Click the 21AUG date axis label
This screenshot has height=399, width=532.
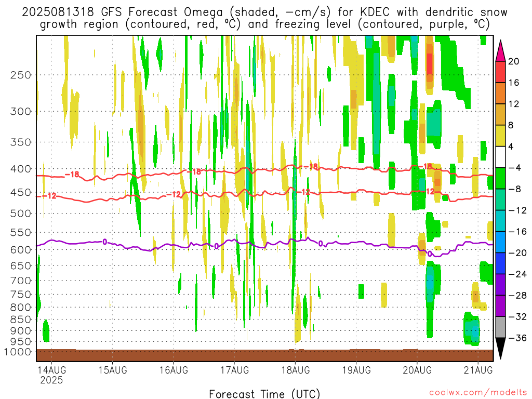tap(478, 370)
